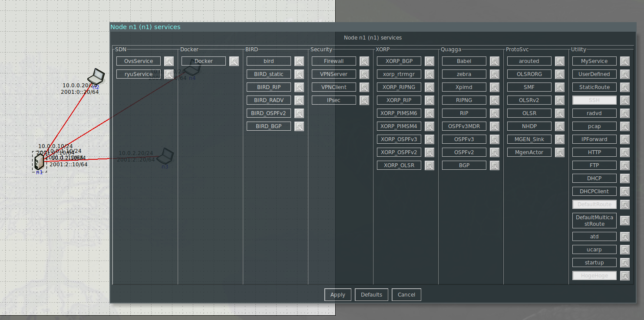Click configure icon for MgenActor
The height and width of the screenshot is (320, 644).
[560, 152]
